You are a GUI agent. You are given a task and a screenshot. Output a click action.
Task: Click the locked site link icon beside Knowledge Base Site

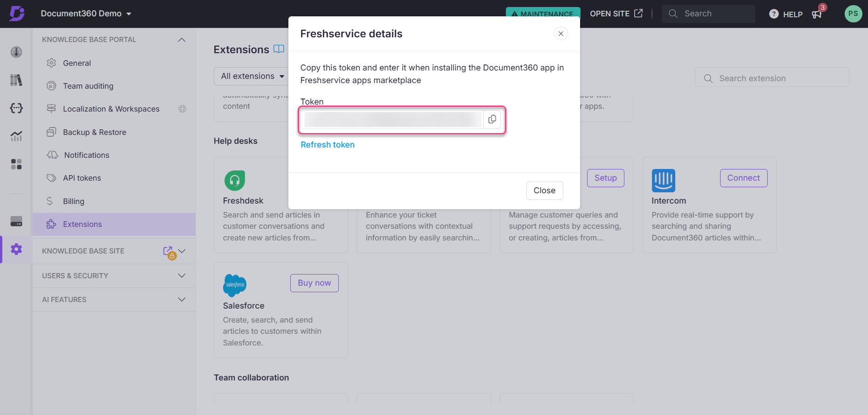coord(169,252)
